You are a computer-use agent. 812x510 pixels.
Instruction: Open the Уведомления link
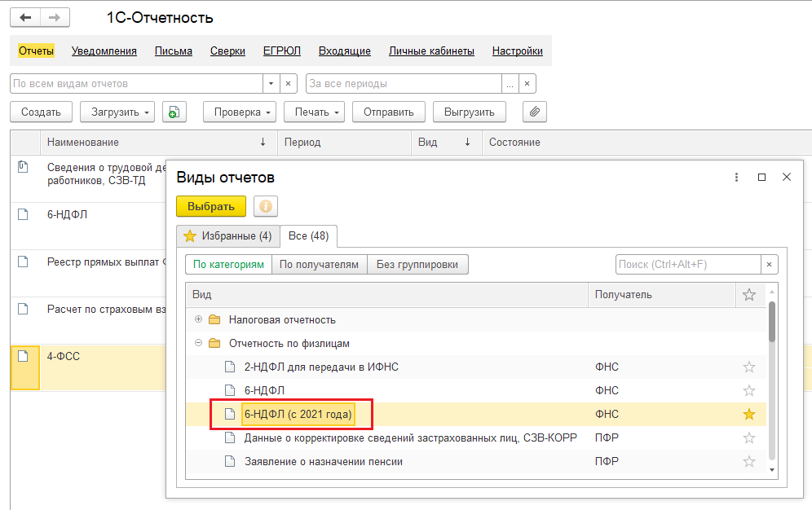pyautogui.click(x=104, y=51)
